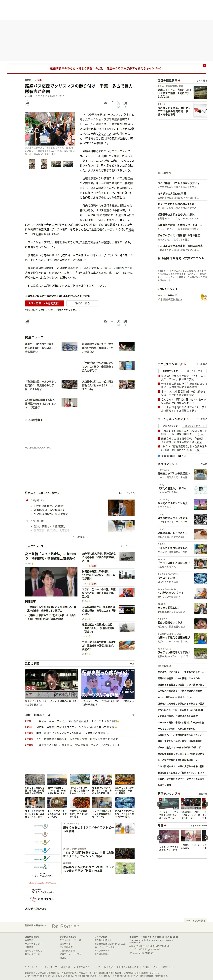This screenshot has width=213, height=980.
Task: Select last small thumbnail under main photo
Action: pyautogui.click(x=68, y=164)
